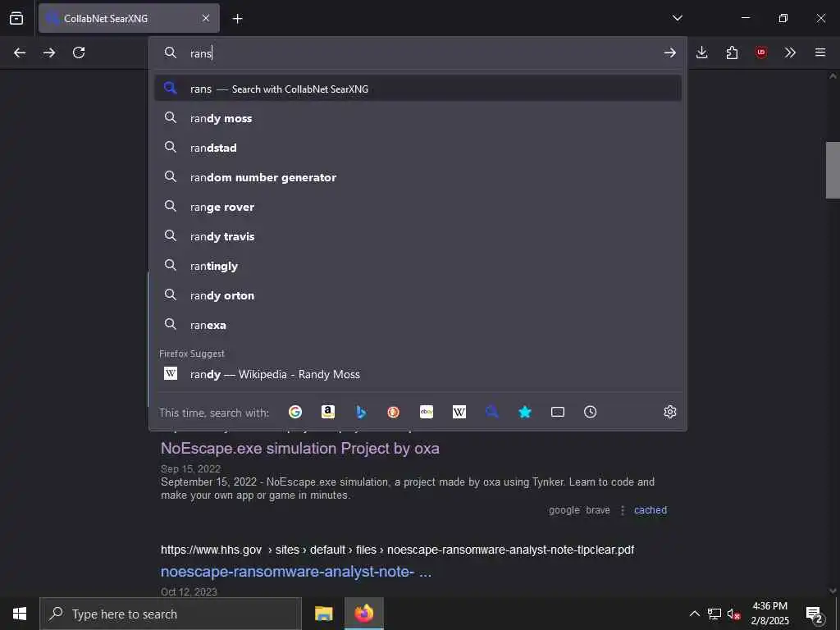
Task: Click the 'brave' engine label
Action: pyautogui.click(x=598, y=510)
